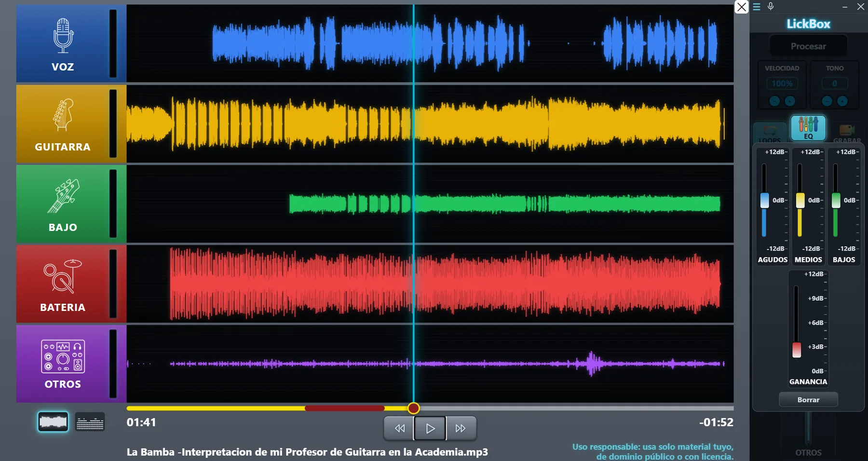Select the BAJO bass track icon
Image resolution: width=868 pixels, height=461 pixels.
tap(63, 196)
